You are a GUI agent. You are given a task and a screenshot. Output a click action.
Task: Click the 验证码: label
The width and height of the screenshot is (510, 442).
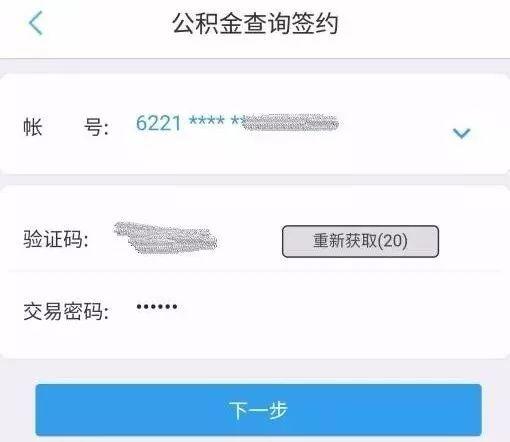(x=56, y=239)
